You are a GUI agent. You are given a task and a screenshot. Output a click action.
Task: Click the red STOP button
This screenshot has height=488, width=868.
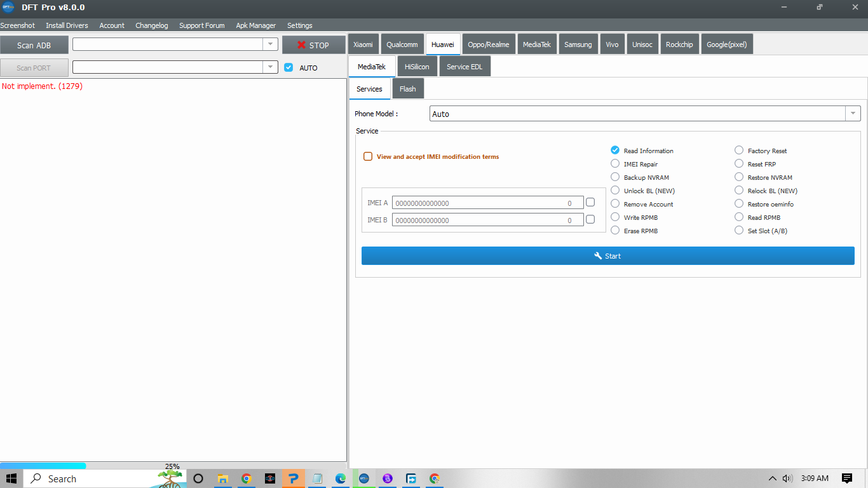(x=314, y=45)
